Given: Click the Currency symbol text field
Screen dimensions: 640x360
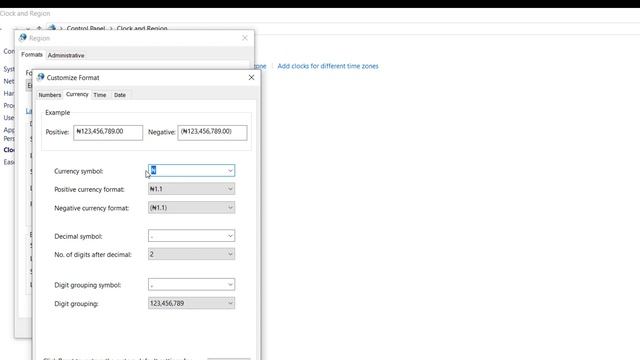Looking at the screenshot, I should click(187, 171).
